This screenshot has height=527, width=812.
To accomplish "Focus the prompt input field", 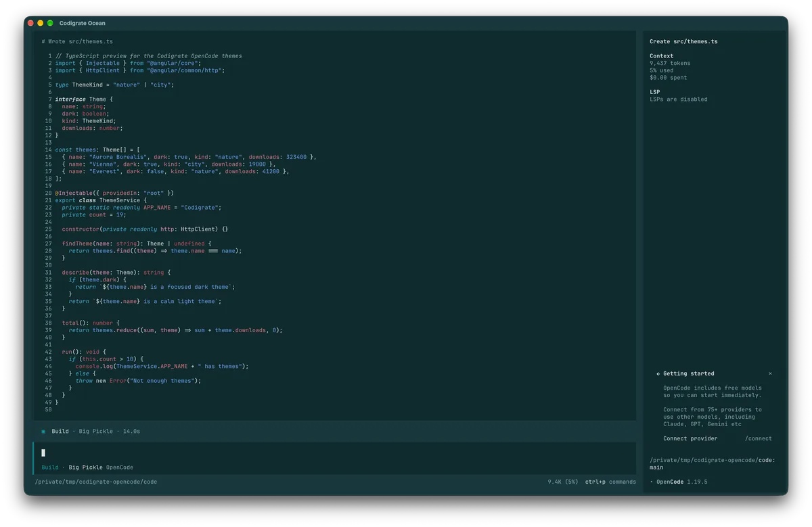I will click(x=335, y=453).
